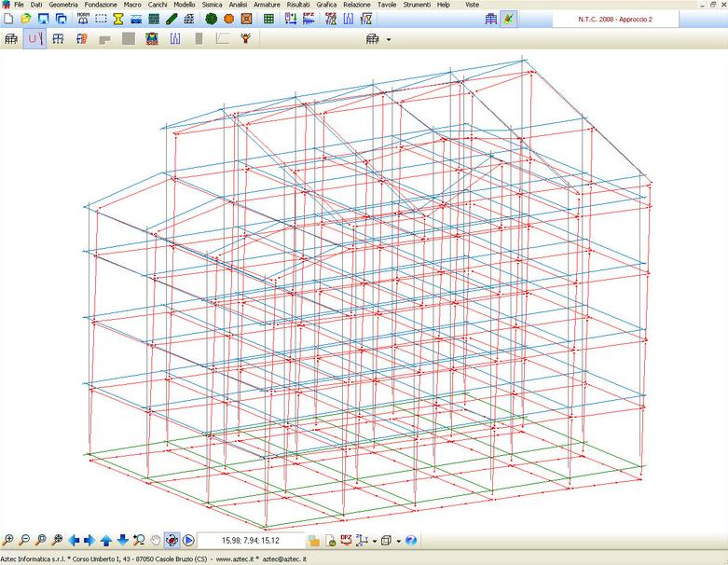
Task: Open the axes options dropdown arrow
Action: coord(373,541)
